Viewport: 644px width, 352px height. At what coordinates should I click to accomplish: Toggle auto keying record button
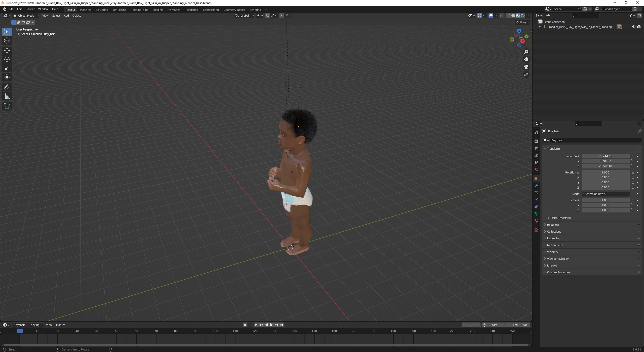point(245,325)
